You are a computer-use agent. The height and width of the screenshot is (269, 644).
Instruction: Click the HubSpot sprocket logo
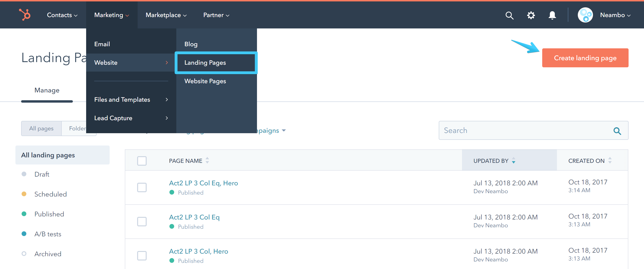[x=25, y=15]
